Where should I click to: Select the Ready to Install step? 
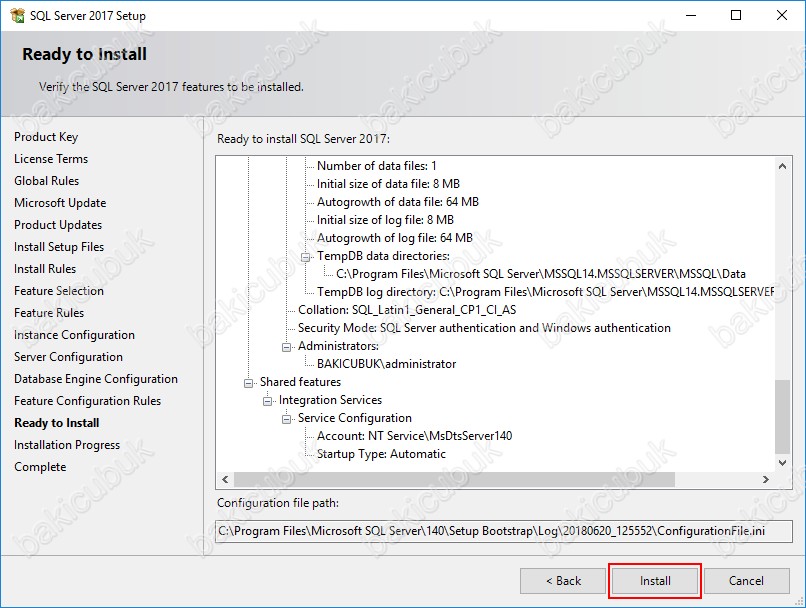57,423
